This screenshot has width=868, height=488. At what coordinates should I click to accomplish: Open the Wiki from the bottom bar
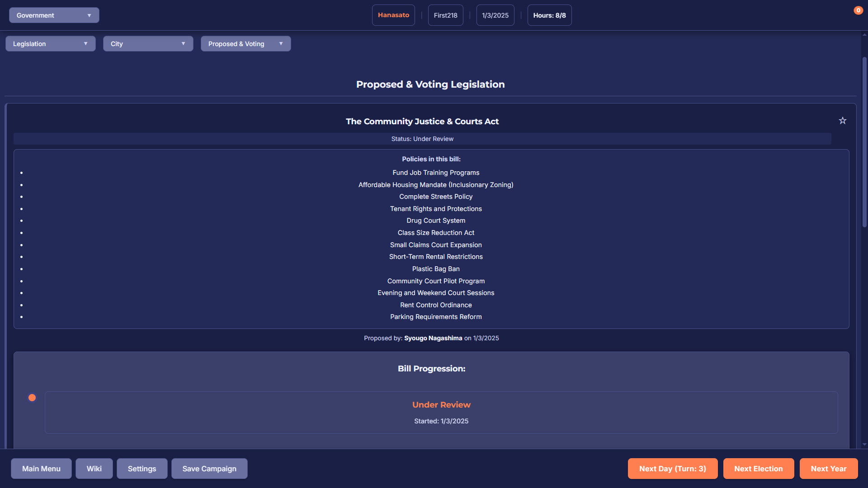click(94, 469)
